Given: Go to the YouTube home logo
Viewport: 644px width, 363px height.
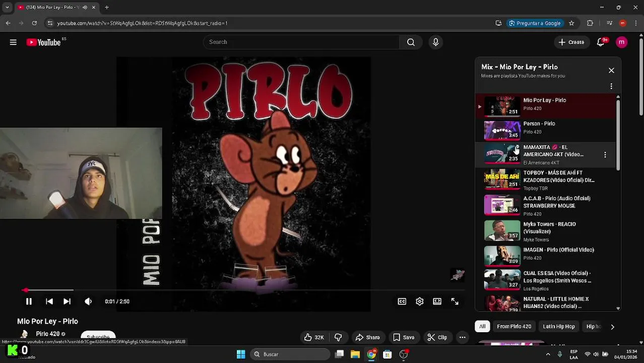Looking at the screenshot, I should click(43, 42).
